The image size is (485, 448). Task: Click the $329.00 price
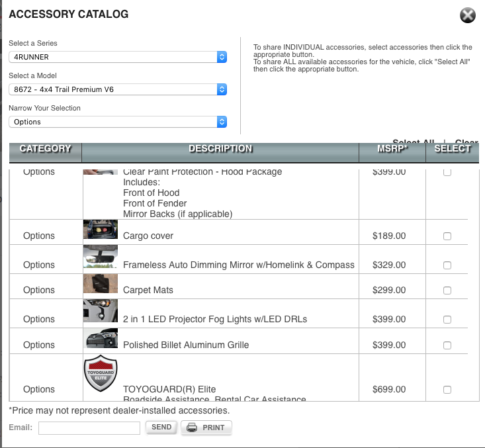click(389, 265)
